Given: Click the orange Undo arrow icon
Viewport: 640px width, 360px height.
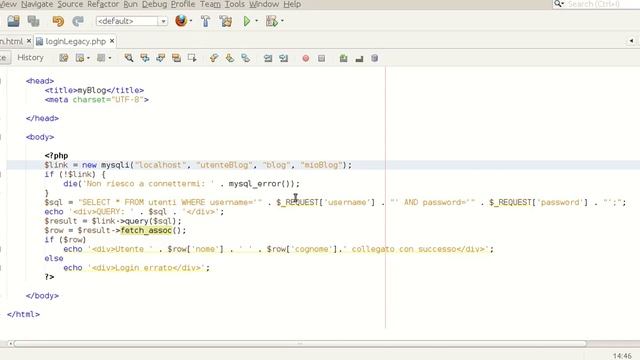Looking at the screenshot, I should (58, 21).
